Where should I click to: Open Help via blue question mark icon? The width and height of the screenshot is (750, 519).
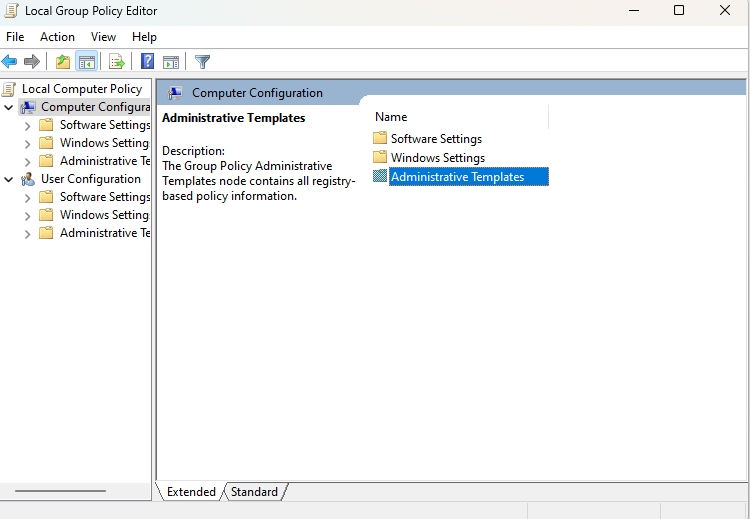click(x=147, y=62)
